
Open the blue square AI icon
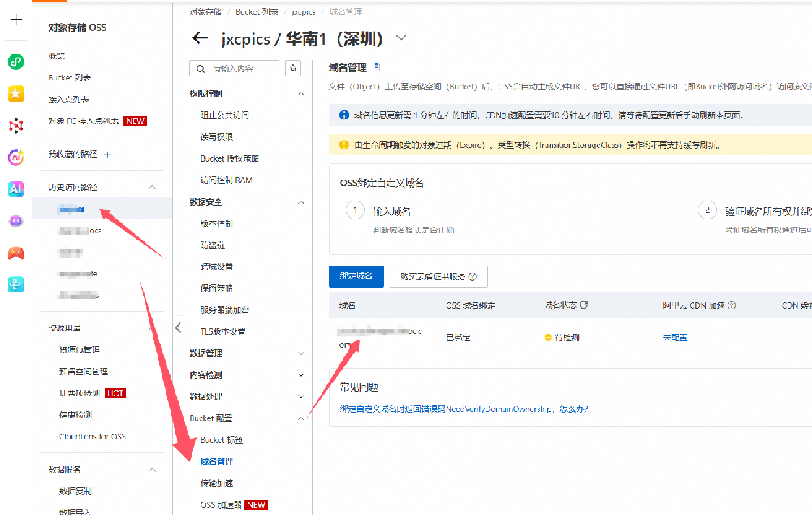click(x=16, y=189)
